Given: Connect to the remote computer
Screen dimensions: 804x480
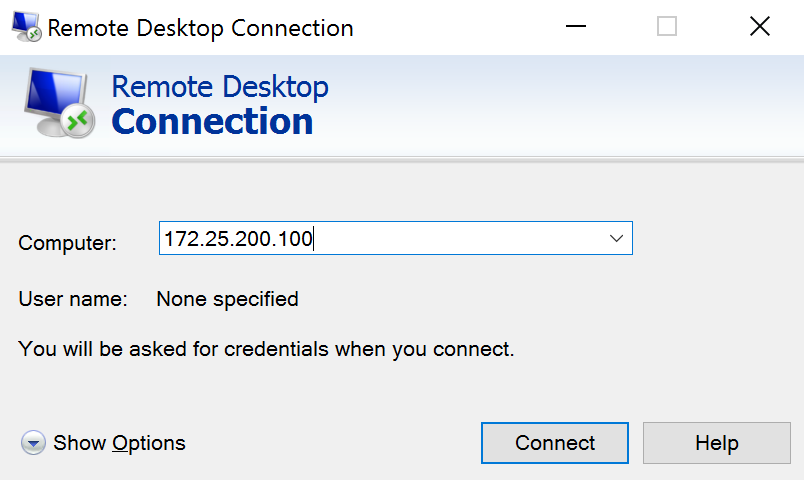Looking at the screenshot, I should (555, 443).
